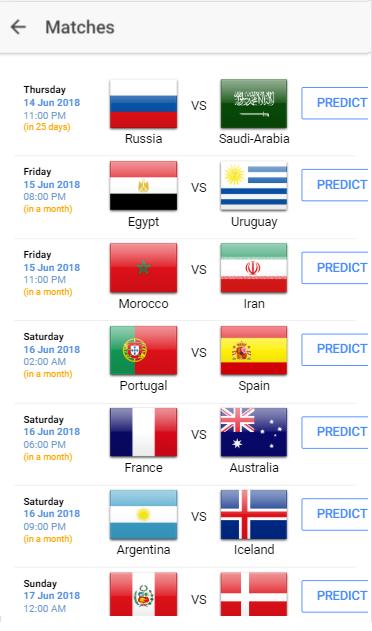Screen dimensions: 372x631
Task: Predict the Portugal vs Spain match
Action: (336, 349)
